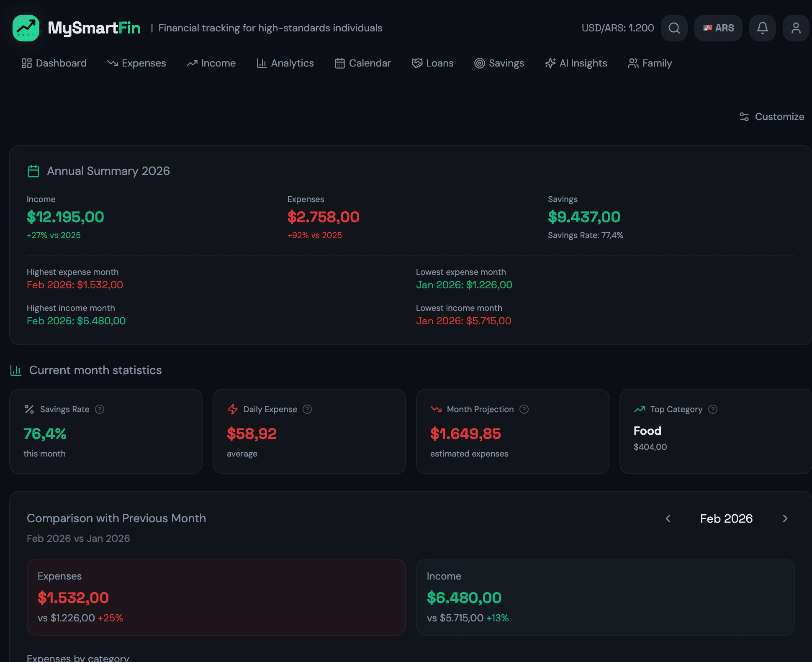Open the search icon in the header

tap(674, 28)
